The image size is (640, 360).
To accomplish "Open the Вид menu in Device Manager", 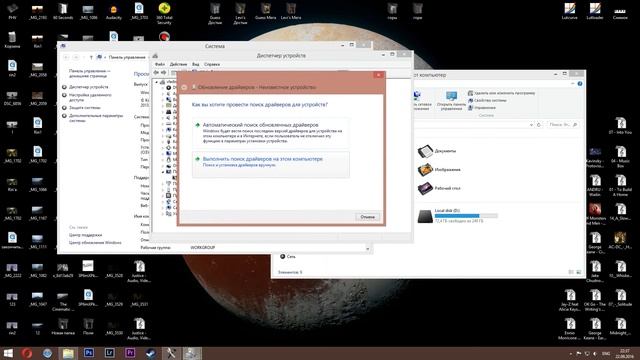I will (x=196, y=64).
